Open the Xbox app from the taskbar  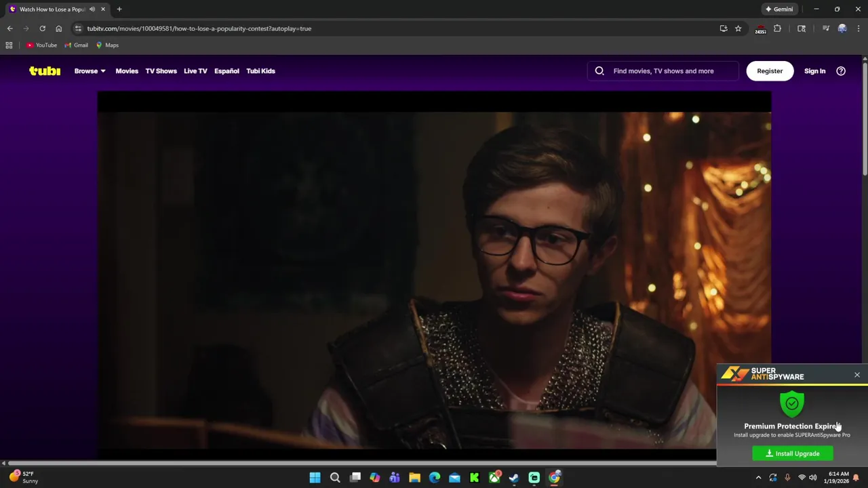click(x=494, y=478)
